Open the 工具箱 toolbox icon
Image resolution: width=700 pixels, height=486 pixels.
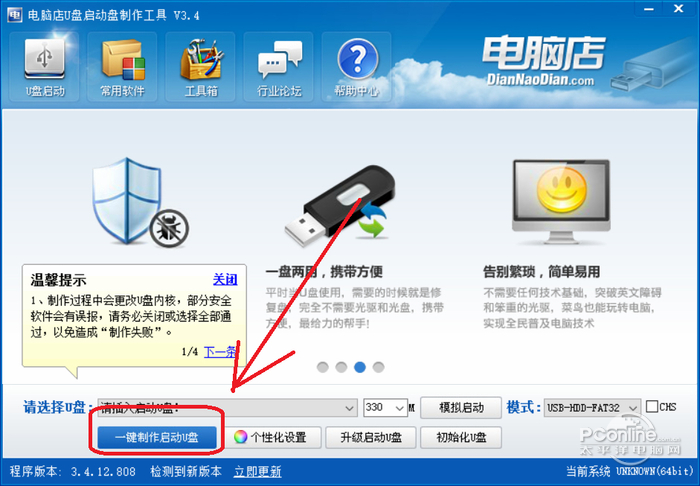pyautogui.click(x=200, y=66)
